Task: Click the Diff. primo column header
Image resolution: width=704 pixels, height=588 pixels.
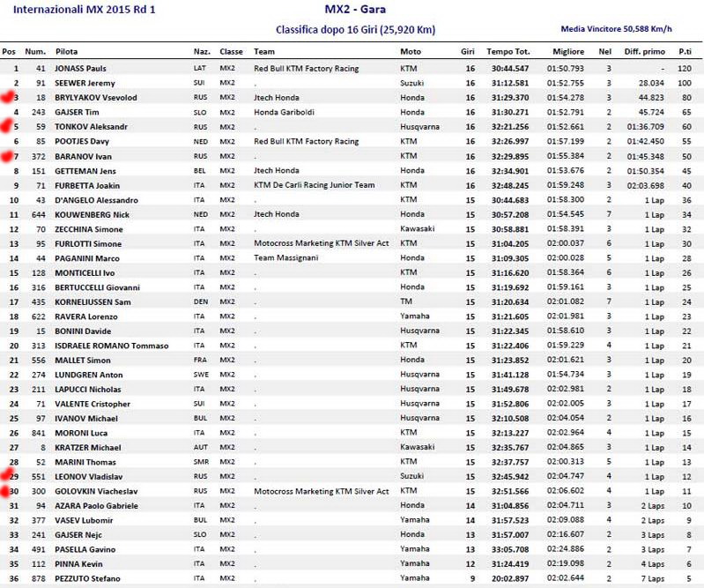Action: click(644, 52)
